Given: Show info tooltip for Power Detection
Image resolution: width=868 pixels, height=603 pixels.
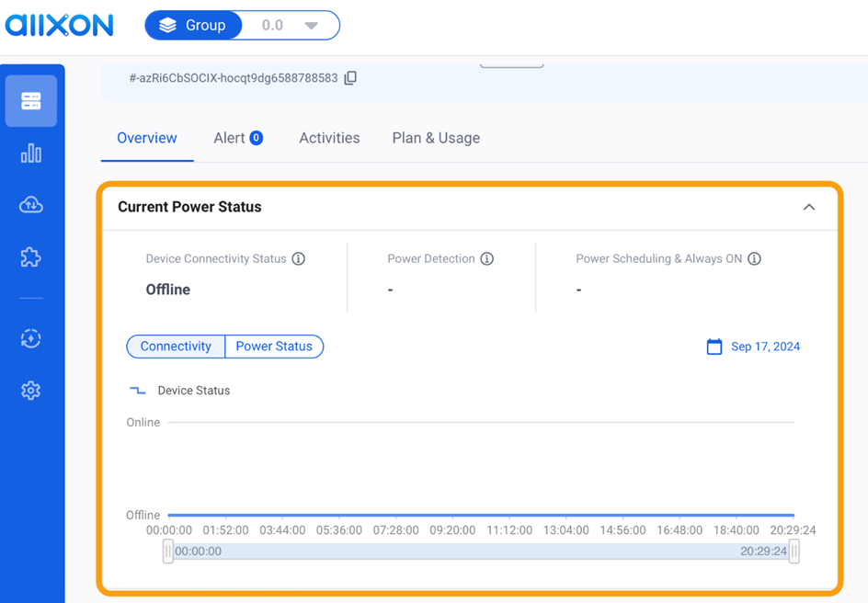Looking at the screenshot, I should (487, 258).
